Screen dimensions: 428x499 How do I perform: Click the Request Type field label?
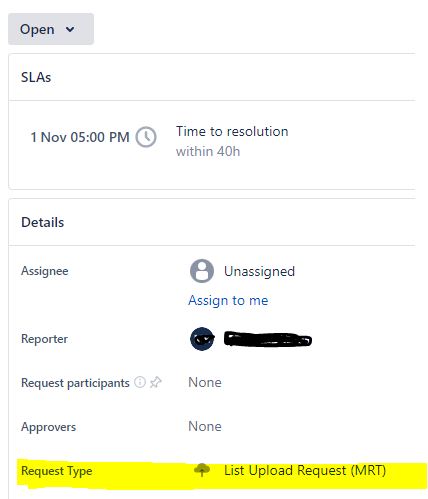click(x=57, y=471)
